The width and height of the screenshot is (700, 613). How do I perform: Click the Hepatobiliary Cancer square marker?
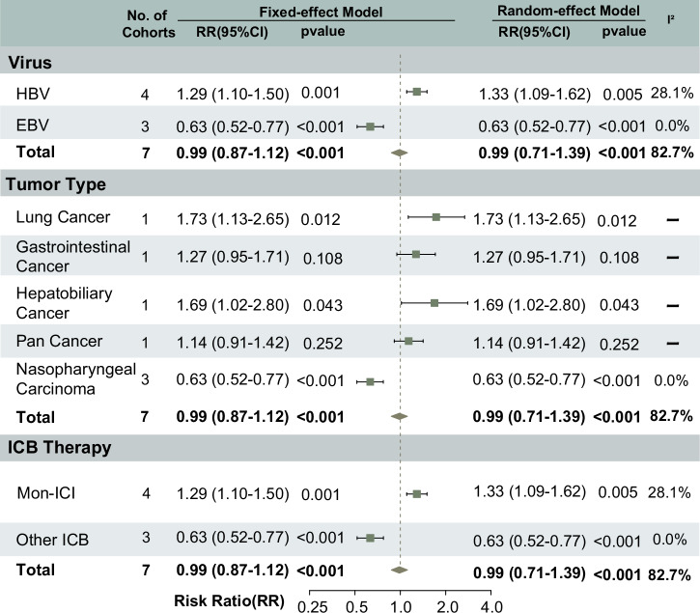point(434,303)
